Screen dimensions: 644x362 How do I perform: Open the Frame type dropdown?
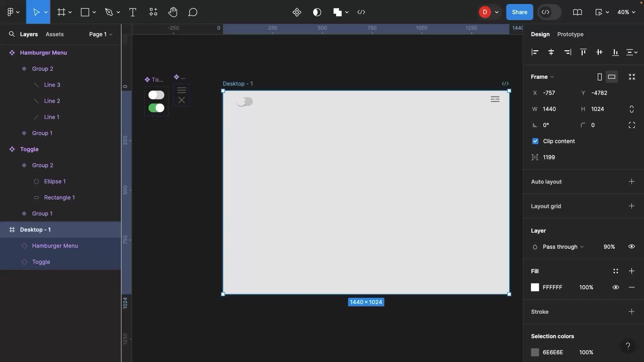click(542, 77)
